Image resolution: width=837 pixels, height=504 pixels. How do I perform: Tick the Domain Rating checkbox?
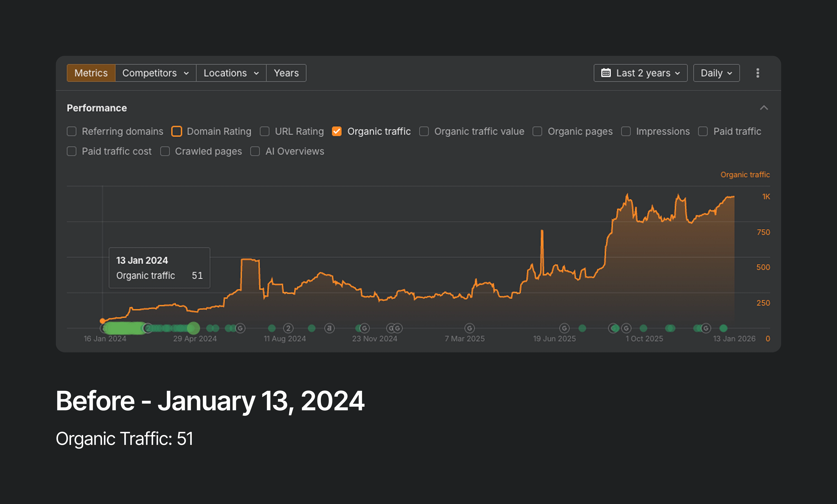[177, 131]
